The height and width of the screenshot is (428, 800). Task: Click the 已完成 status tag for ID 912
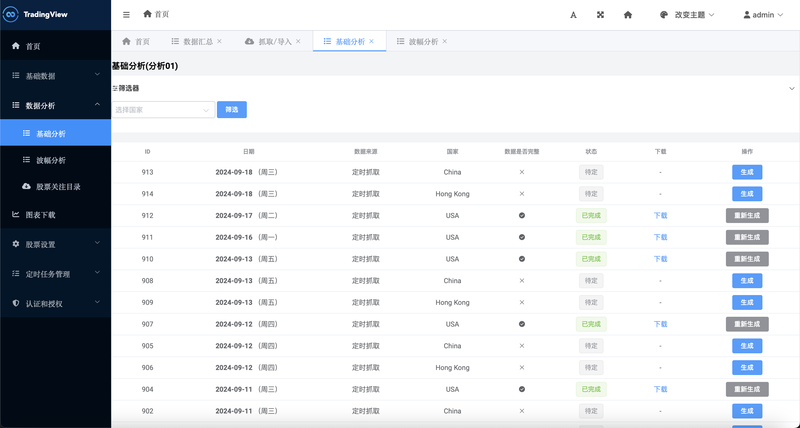coord(591,215)
